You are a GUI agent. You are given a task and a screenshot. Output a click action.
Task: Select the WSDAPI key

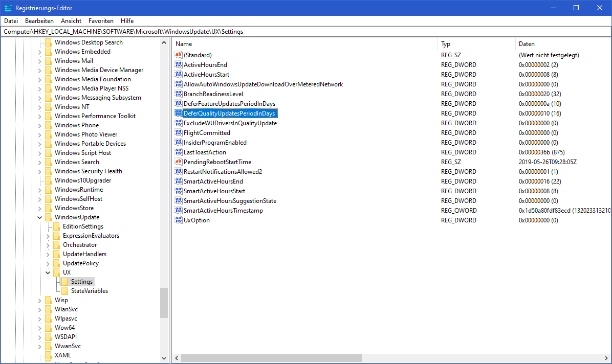(x=65, y=337)
